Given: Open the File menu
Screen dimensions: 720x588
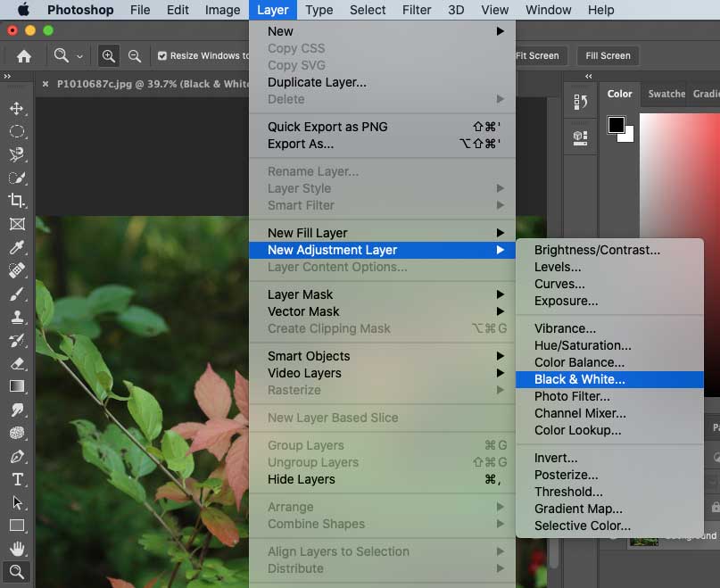Looking at the screenshot, I should [x=140, y=10].
